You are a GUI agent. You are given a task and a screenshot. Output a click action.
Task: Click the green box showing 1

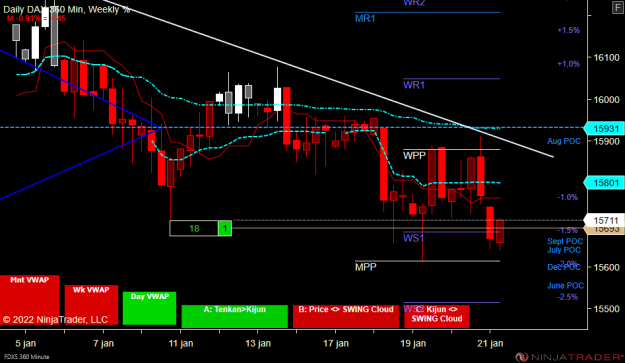[x=225, y=228]
